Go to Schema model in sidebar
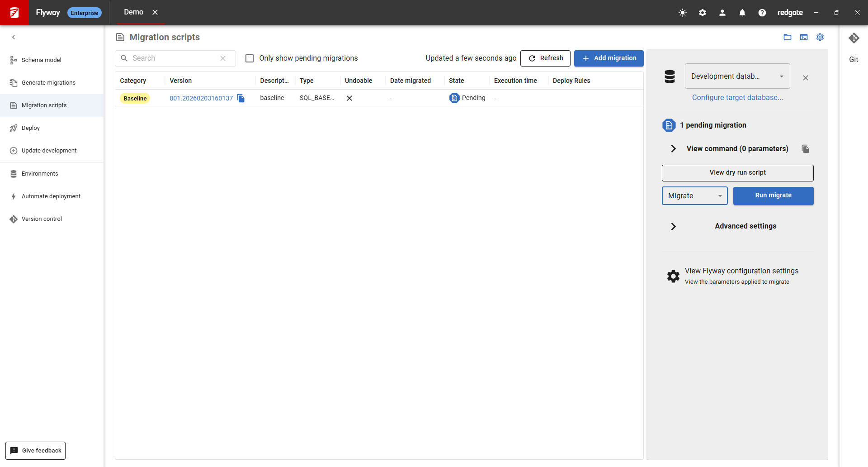 point(42,60)
